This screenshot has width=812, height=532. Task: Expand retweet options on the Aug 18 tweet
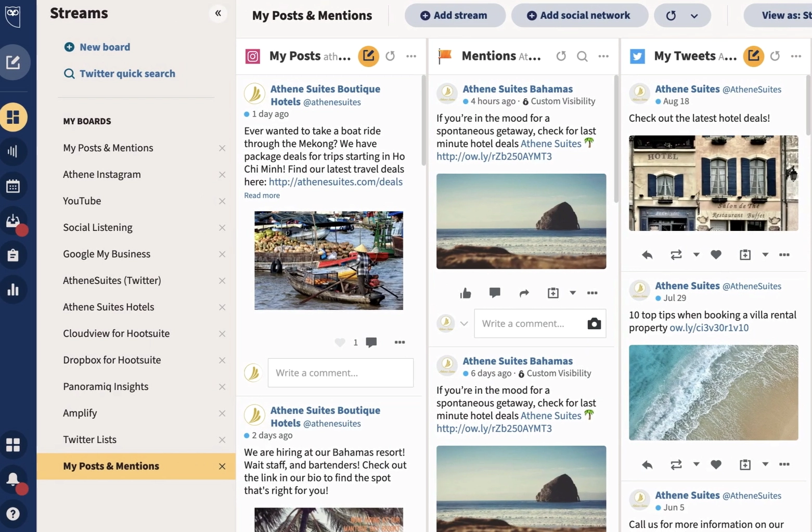696,255
